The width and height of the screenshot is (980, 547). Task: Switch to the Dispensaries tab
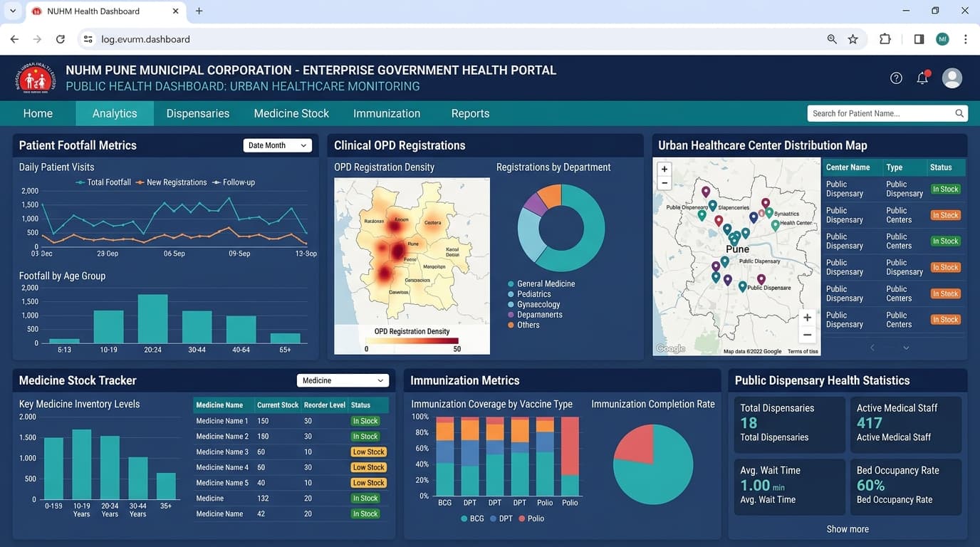click(x=198, y=113)
